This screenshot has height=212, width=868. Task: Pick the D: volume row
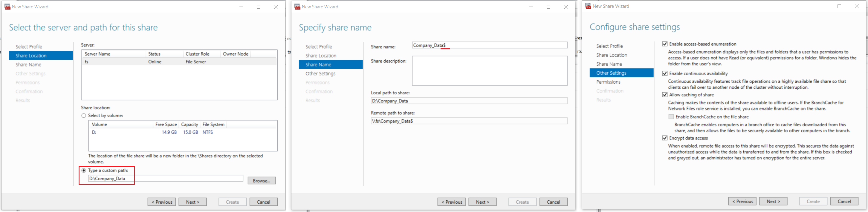[183, 132]
